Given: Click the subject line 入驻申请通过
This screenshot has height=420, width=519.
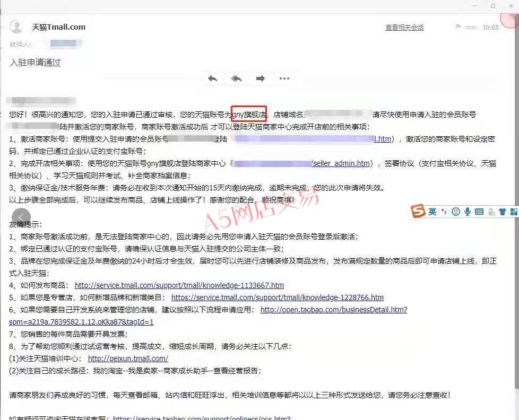Looking at the screenshot, I should tap(36, 63).
